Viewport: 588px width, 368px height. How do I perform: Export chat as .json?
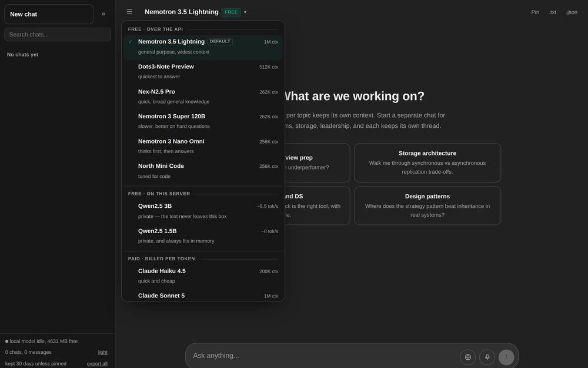click(x=572, y=12)
